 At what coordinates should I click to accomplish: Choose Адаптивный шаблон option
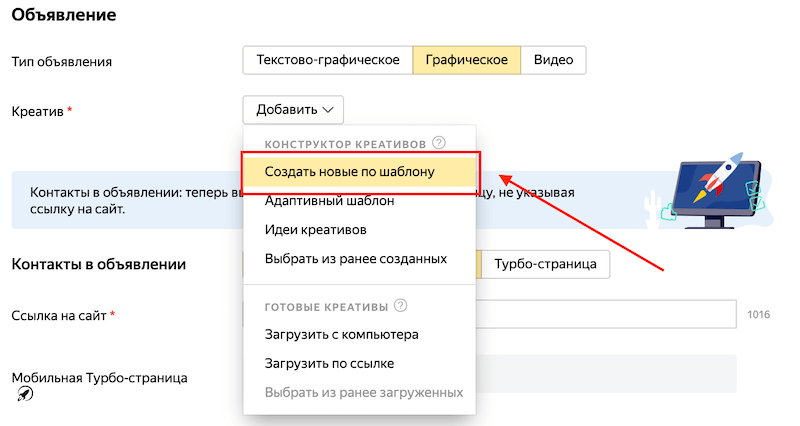329,200
